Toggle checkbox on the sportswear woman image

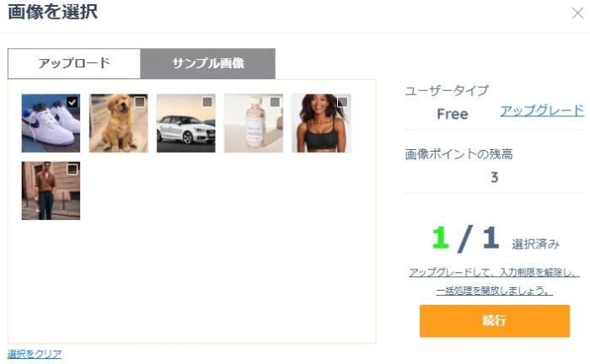pyautogui.click(x=342, y=102)
